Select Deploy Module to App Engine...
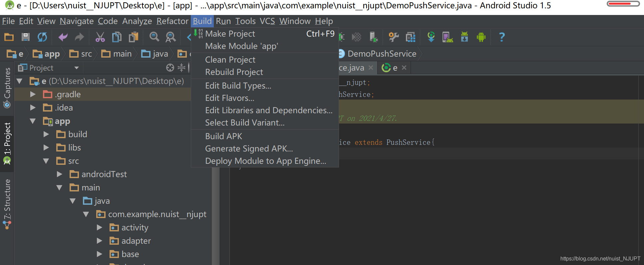 point(265,161)
